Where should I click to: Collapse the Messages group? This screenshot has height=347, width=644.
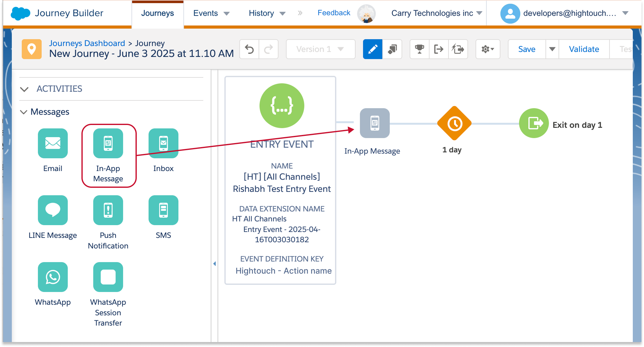(24, 112)
